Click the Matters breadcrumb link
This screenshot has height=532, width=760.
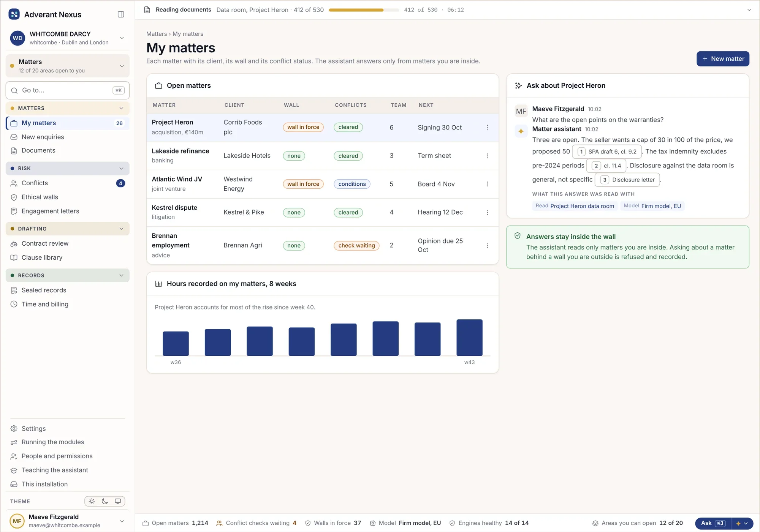tap(157, 34)
